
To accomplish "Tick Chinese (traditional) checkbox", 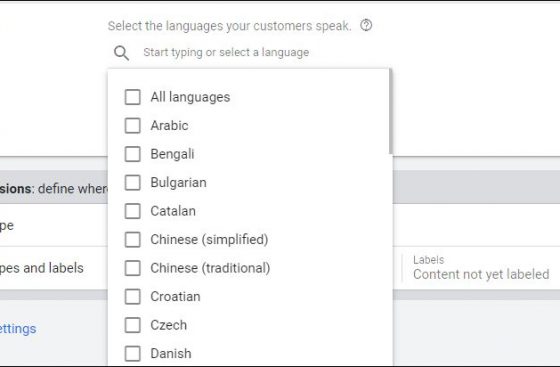I will 132,268.
